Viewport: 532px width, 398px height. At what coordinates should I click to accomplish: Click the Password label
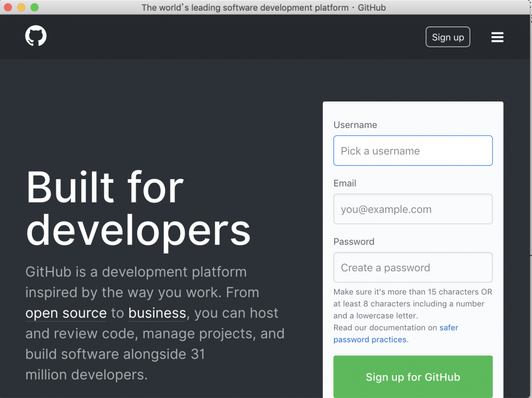point(354,241)
